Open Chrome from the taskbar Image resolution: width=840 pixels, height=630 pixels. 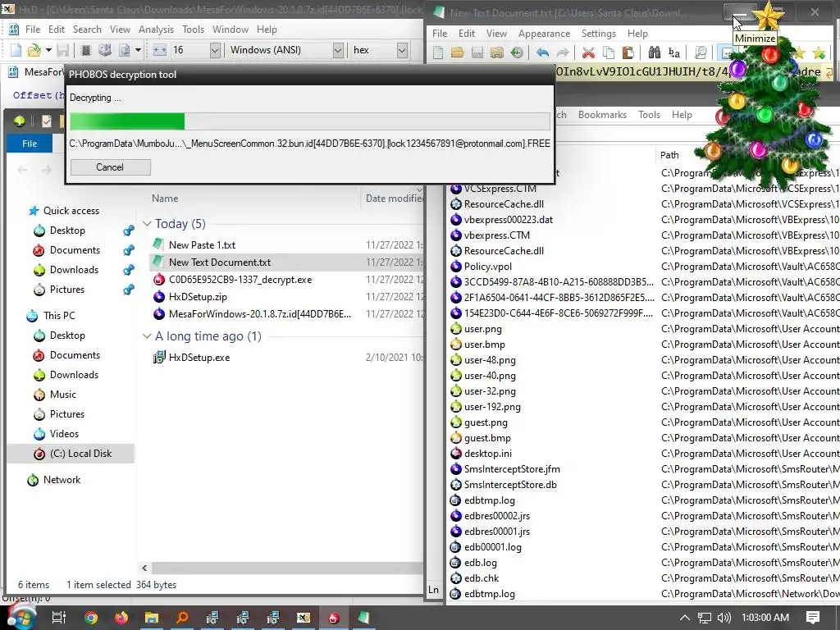91,618
